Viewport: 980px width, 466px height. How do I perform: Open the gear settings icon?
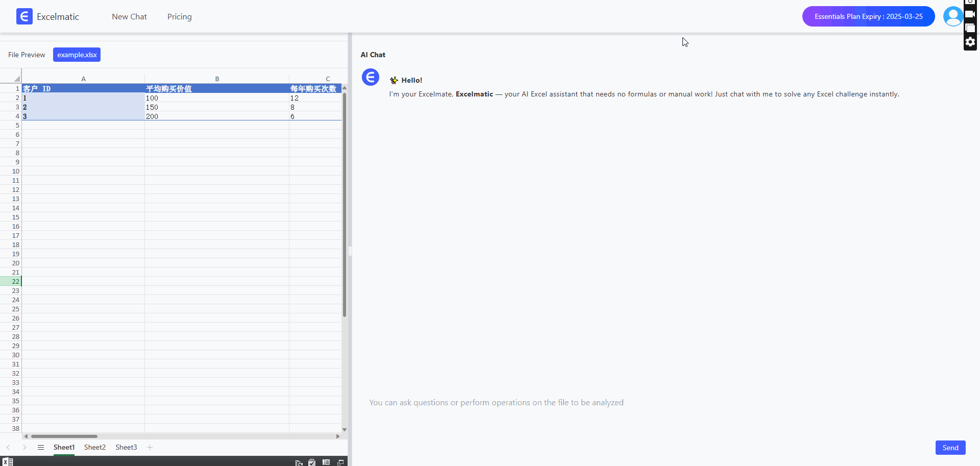coord(970,42)
